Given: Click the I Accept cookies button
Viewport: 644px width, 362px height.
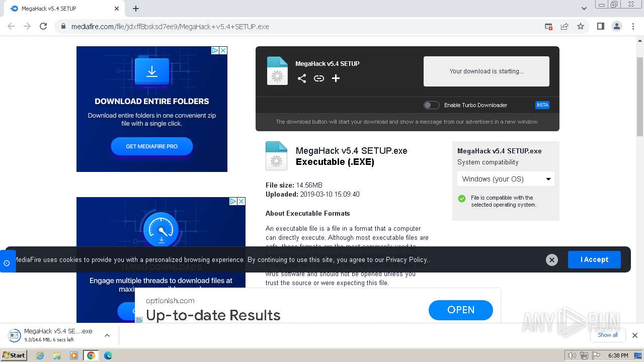Looking at the screenshot, I should point(594,259).
